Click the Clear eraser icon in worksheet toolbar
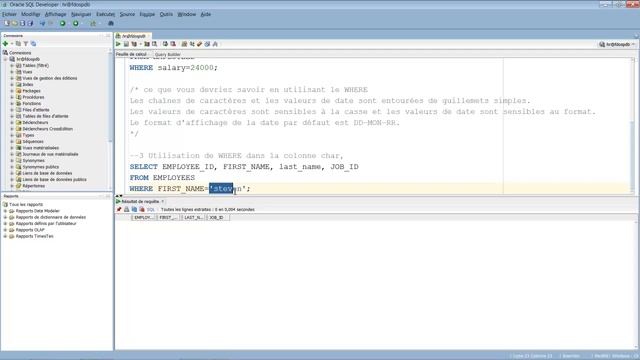 200,44
